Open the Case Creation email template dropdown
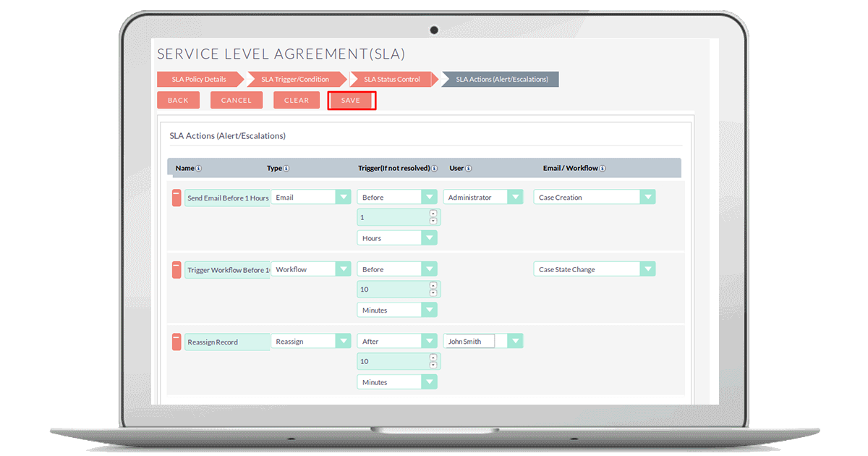Image resolution: width=868 pixels, height=456 pixels. [647, 197]
